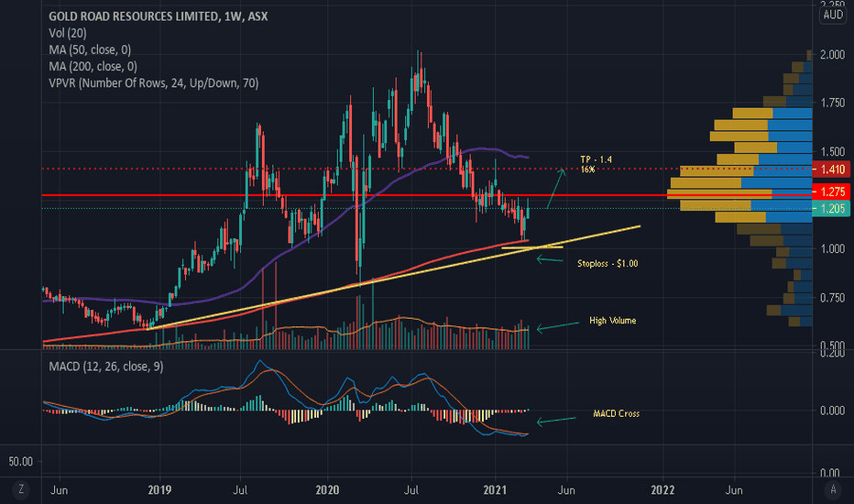The height and width of the screenshot is (504, 854).
Task: Click the 2021 label on time axis
Action: pos(495,490)
